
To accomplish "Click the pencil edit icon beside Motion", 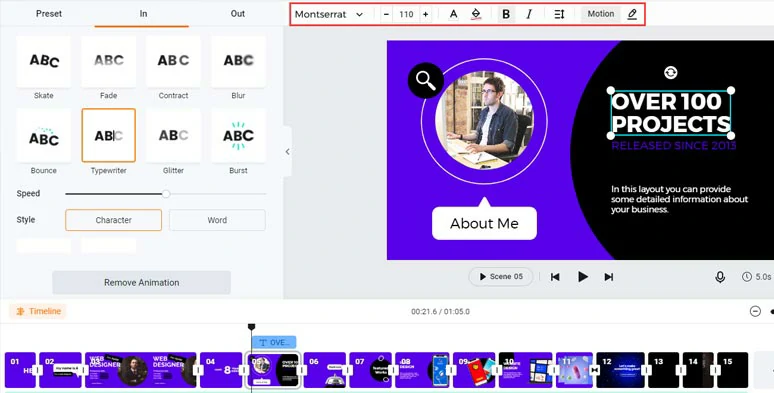I will tap(632, 14).
